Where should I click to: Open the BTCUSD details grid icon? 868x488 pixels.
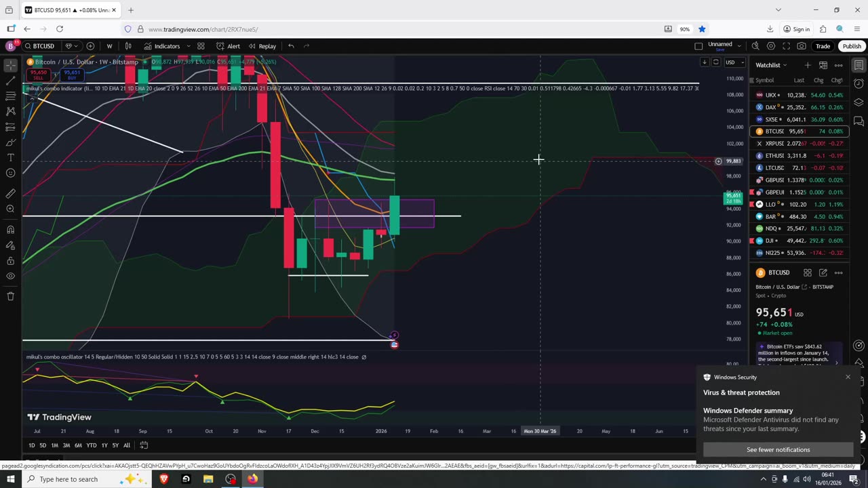click(x=808, y=272)
